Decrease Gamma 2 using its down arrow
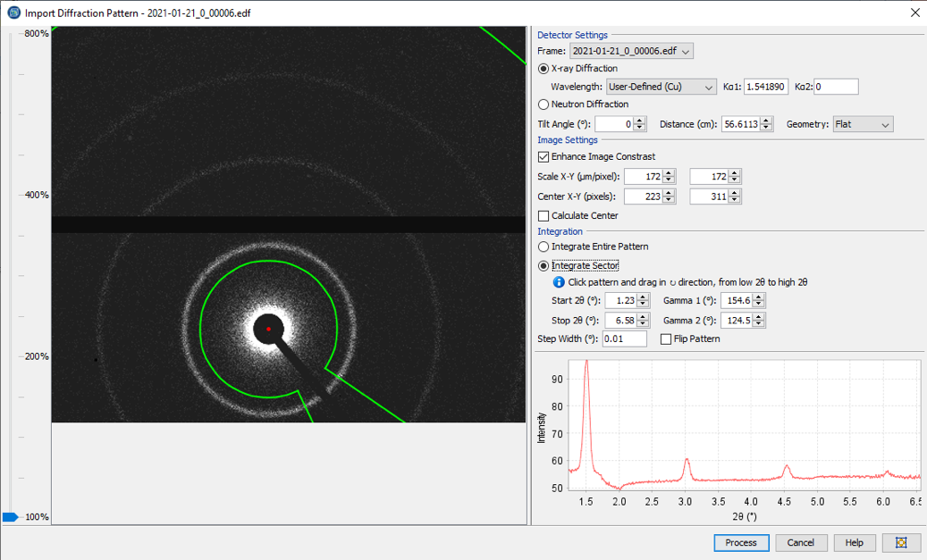The image size is (927, 560). point(759,324)
